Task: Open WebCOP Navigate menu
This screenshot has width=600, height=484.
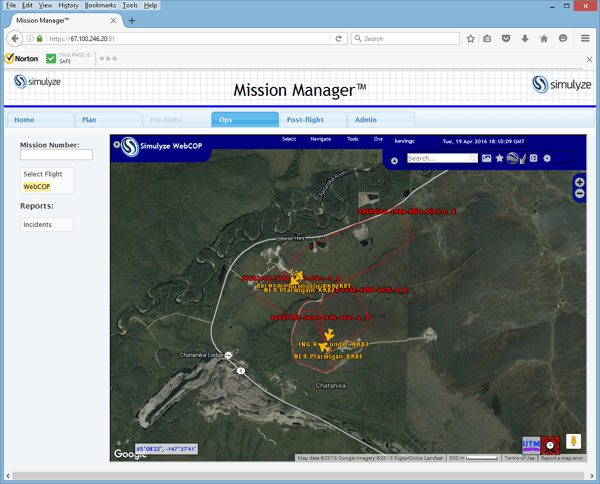Action: click(321, 139)
